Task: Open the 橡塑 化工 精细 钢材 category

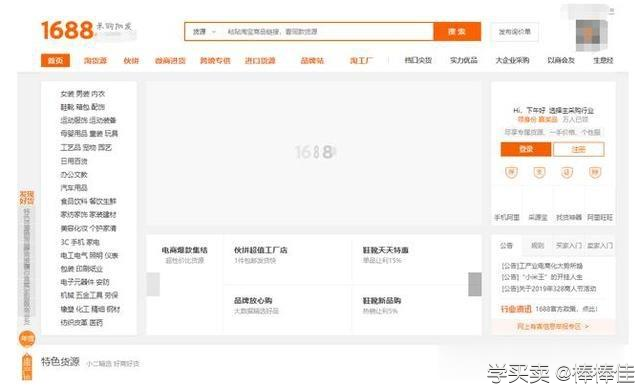Action: [x=90, y=309]
